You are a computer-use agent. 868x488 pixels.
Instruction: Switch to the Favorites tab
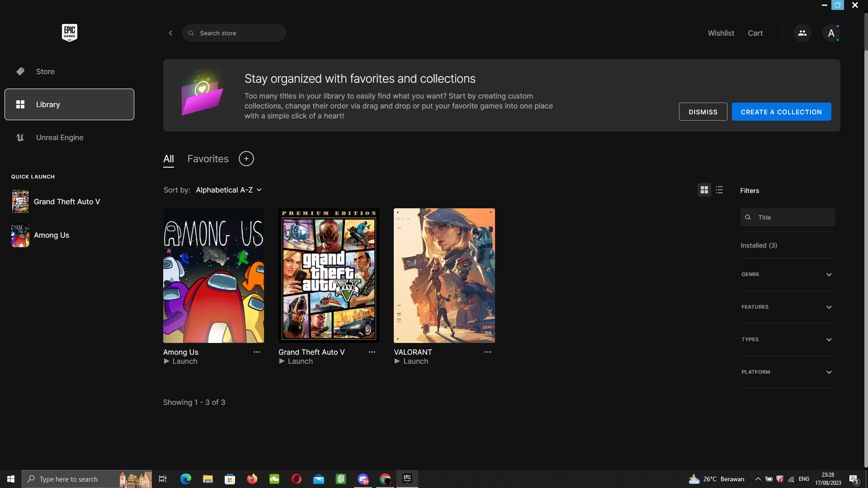(x=208, y=159)
